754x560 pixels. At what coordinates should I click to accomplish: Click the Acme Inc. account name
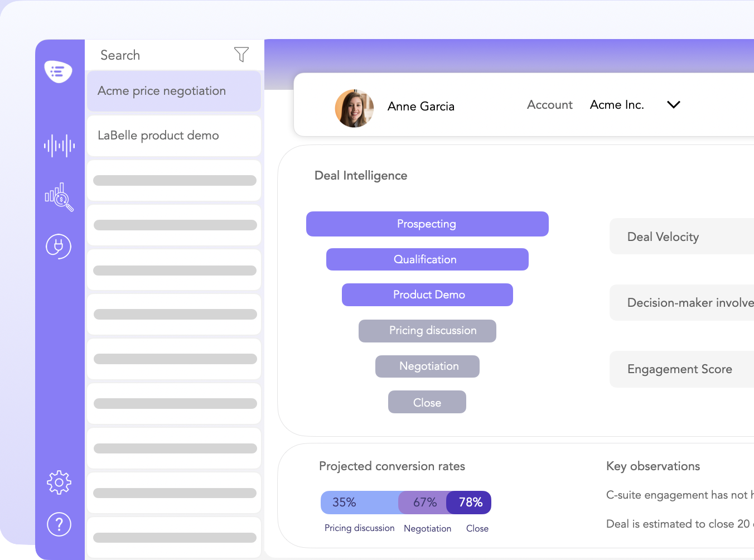(x=617, y=105)
